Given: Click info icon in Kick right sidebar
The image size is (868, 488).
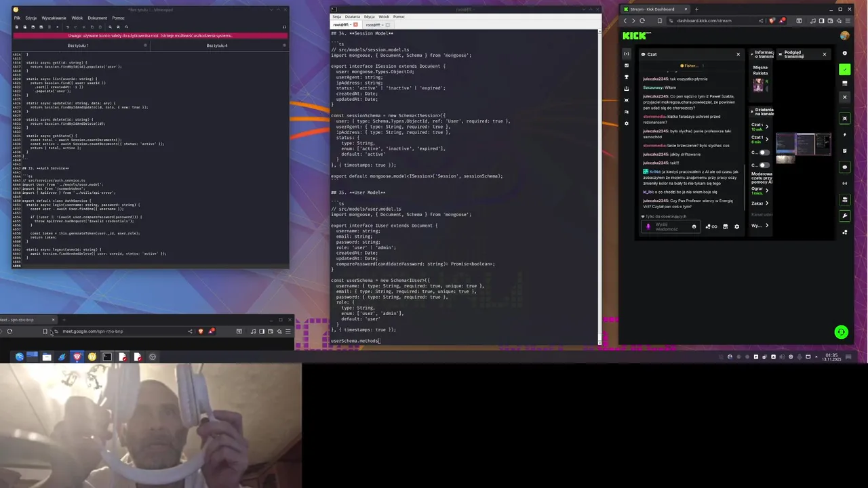Looking at the screenshot, I should point(844,53).
